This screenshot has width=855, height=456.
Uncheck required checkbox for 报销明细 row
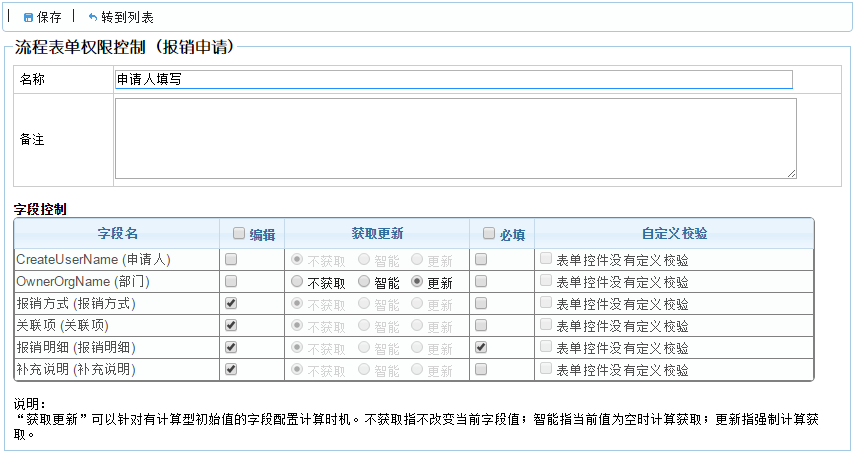[481, 347]
